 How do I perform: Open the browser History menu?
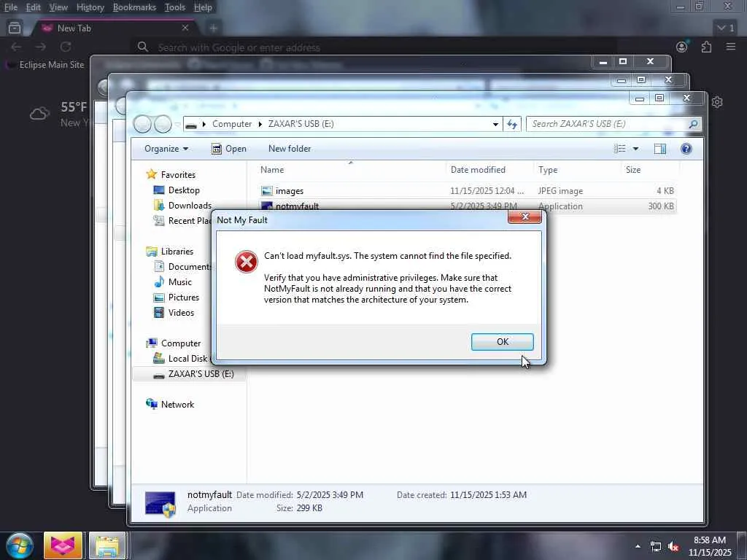90,7
